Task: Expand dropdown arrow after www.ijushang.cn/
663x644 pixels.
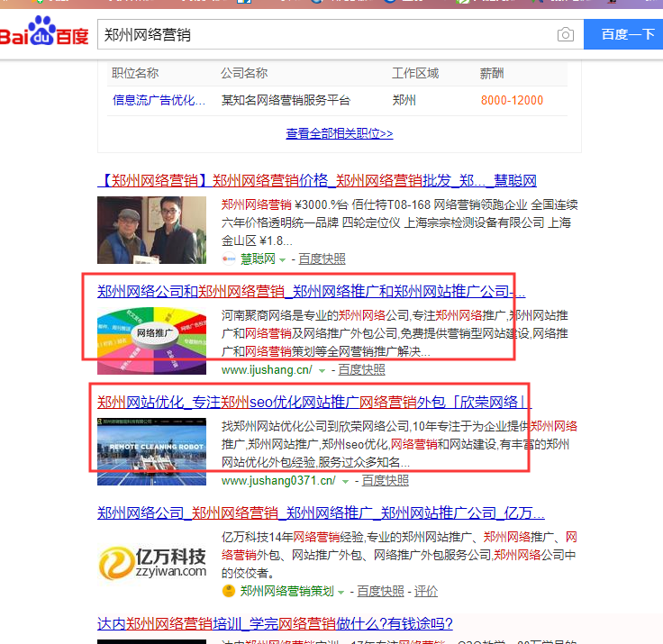Action: 322,371
